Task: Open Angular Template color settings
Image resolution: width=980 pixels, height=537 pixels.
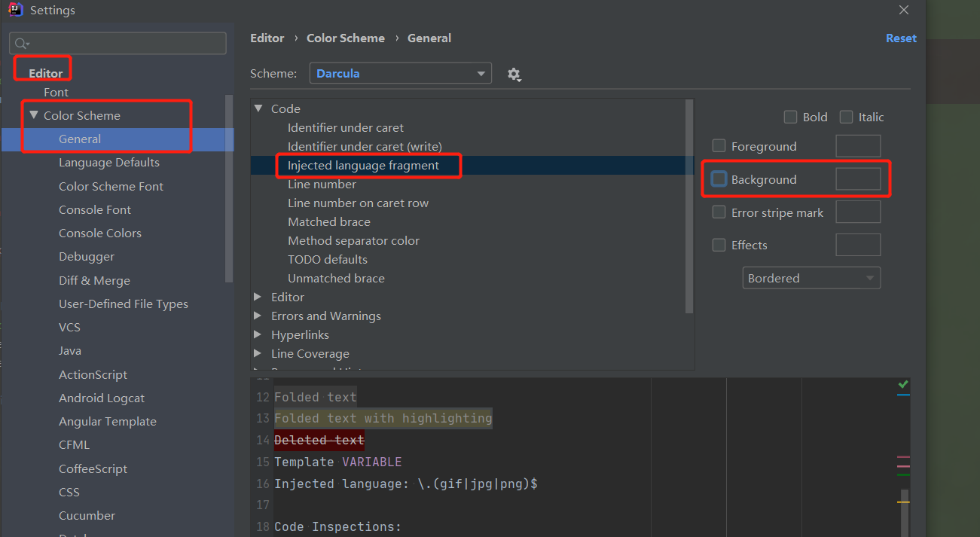Action: [108, 421]
